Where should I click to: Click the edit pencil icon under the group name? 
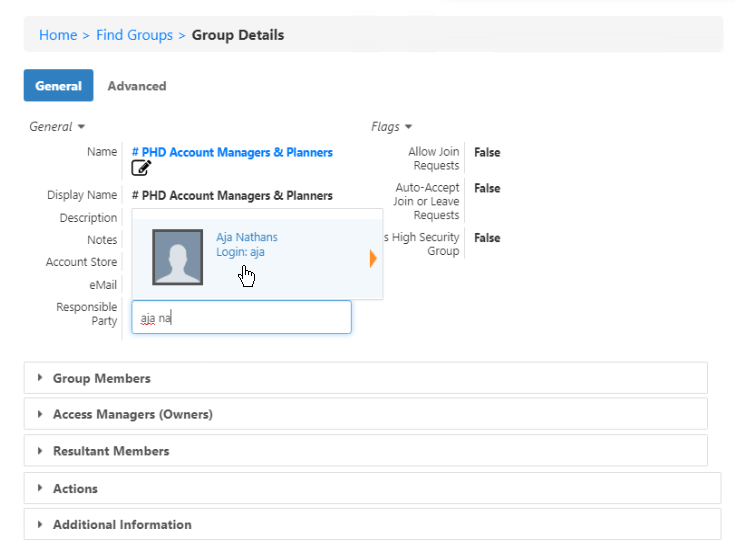coord(141,169)
